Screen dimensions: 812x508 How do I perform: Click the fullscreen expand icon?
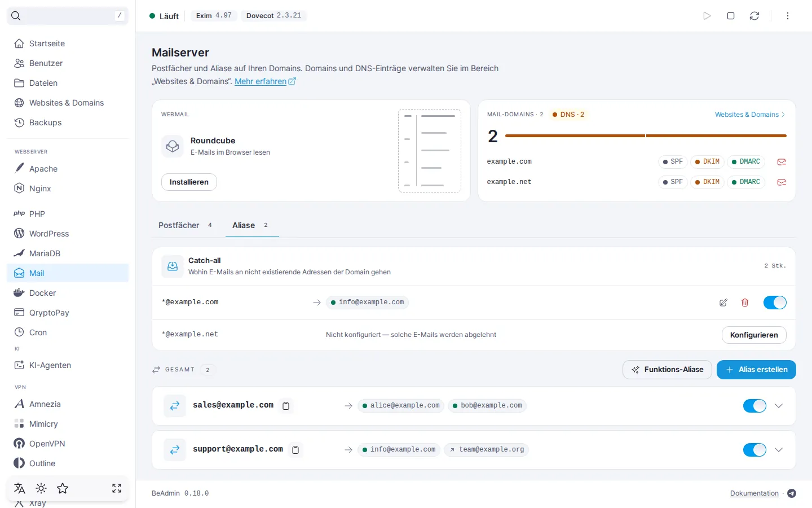[117, 488]
